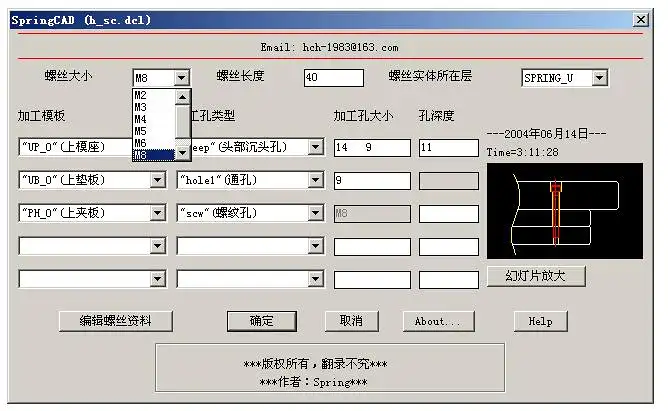The image size is (668, 411).
Task: Cancel with the 取消 button
Action: pos(351,321)
